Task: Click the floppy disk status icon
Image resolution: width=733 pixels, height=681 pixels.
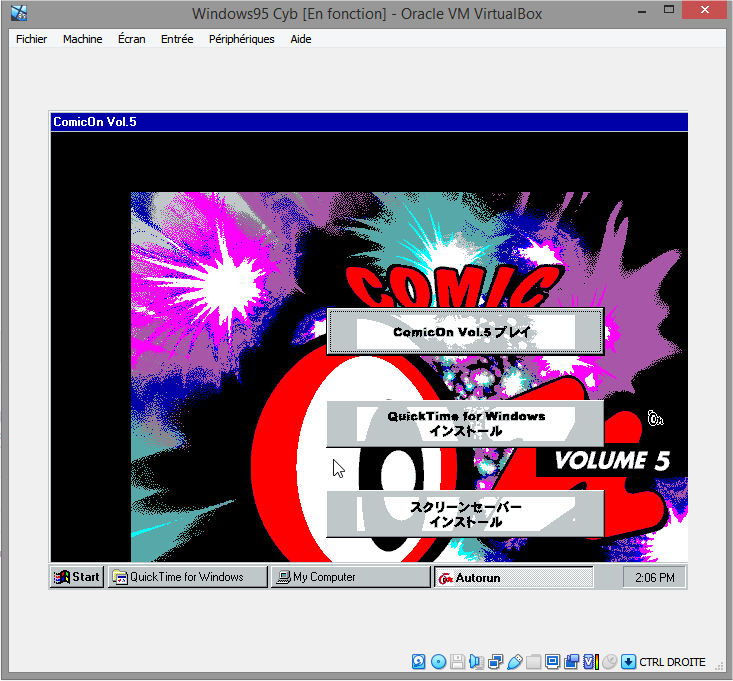Action: coord(457,662)
